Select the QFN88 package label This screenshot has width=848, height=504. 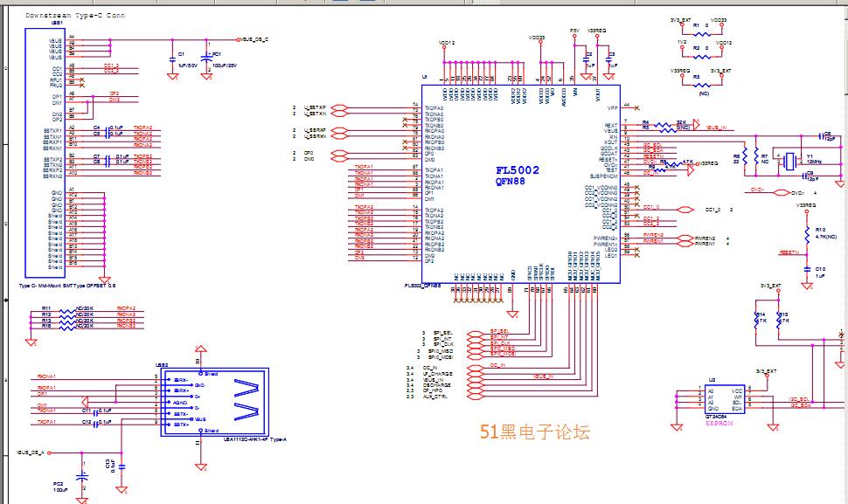[x=510, y=182]
